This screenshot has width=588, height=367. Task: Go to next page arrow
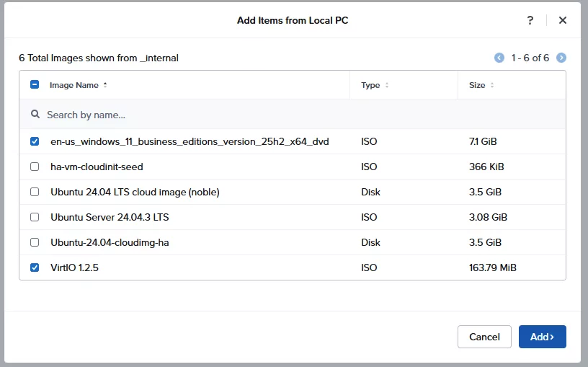561,58
